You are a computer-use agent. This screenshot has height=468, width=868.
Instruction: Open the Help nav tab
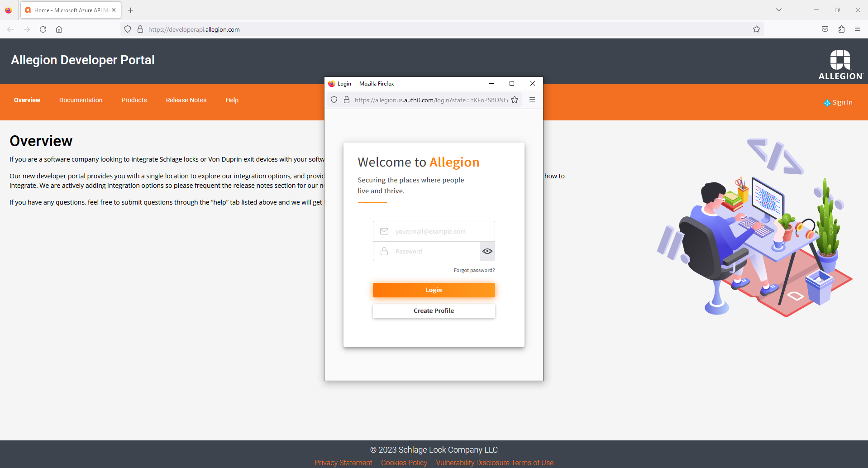(x=232, y=100)
